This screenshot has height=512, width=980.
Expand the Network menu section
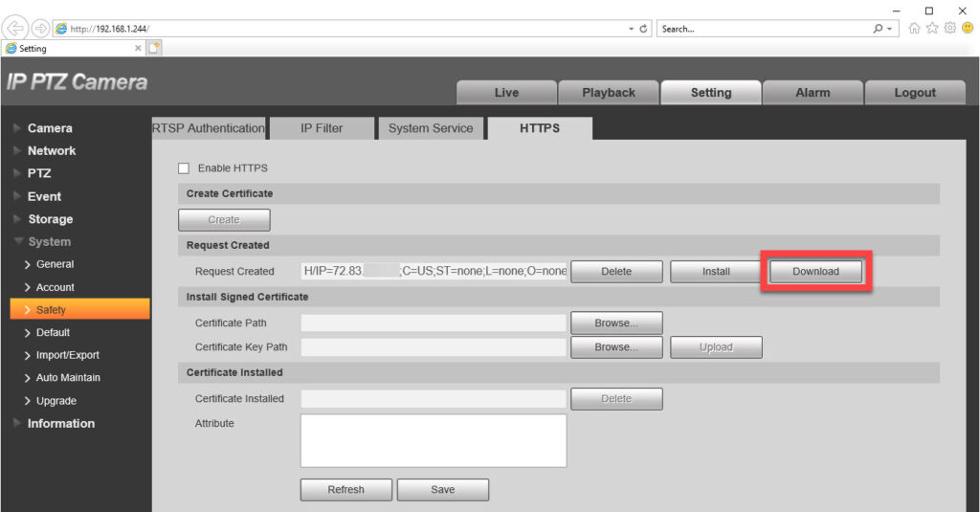pyautogui.click(x=51, y=151)
